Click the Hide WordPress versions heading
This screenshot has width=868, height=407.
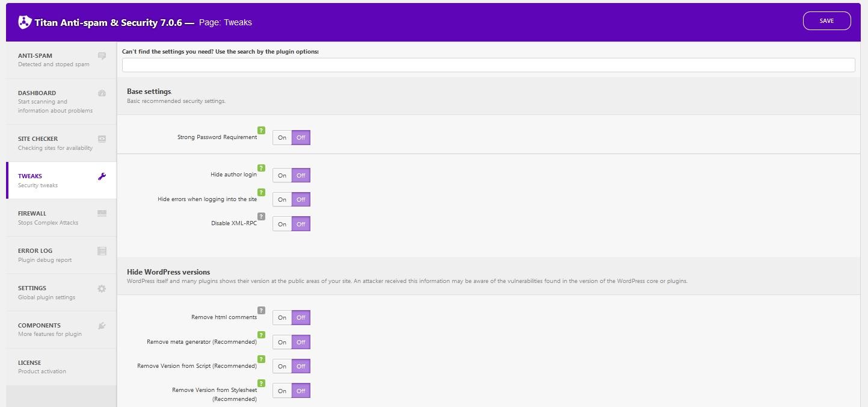[x=168, y=272]
